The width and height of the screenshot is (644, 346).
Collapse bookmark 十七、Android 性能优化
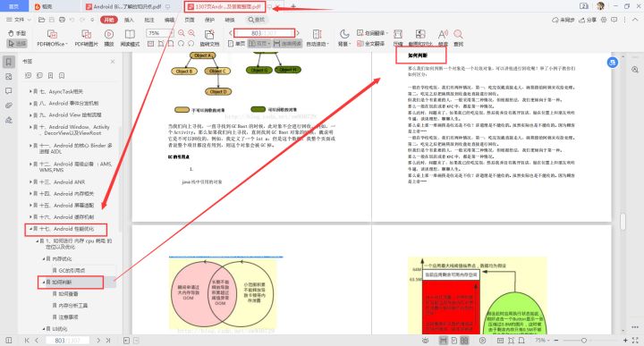click(x=30, y=229)
